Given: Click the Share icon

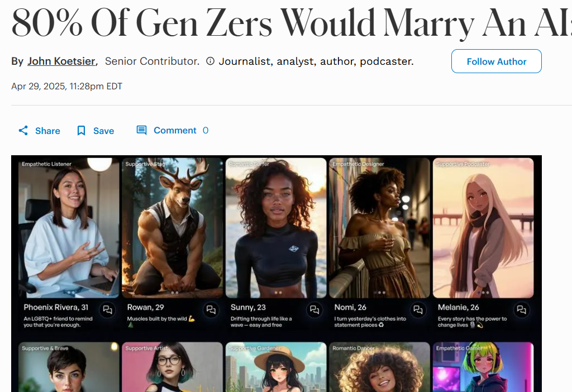Looking at the screenshot, I should [23, 131].
